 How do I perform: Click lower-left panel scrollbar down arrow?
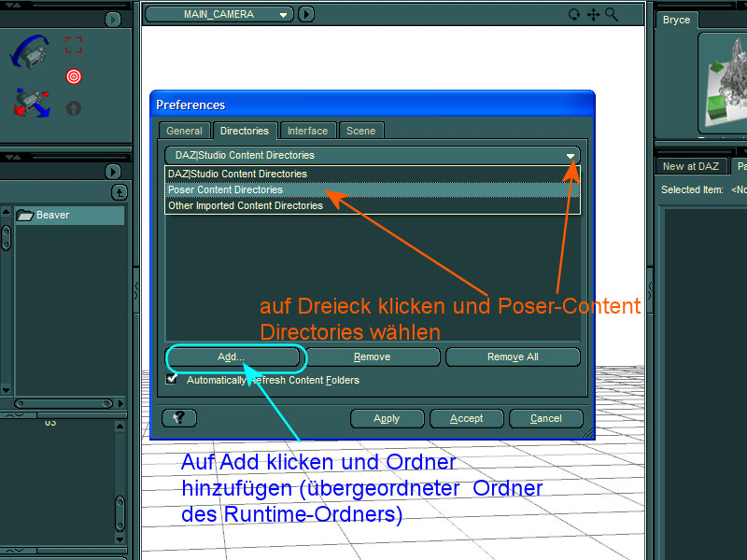pyautogui.click(x=120, y=539)
